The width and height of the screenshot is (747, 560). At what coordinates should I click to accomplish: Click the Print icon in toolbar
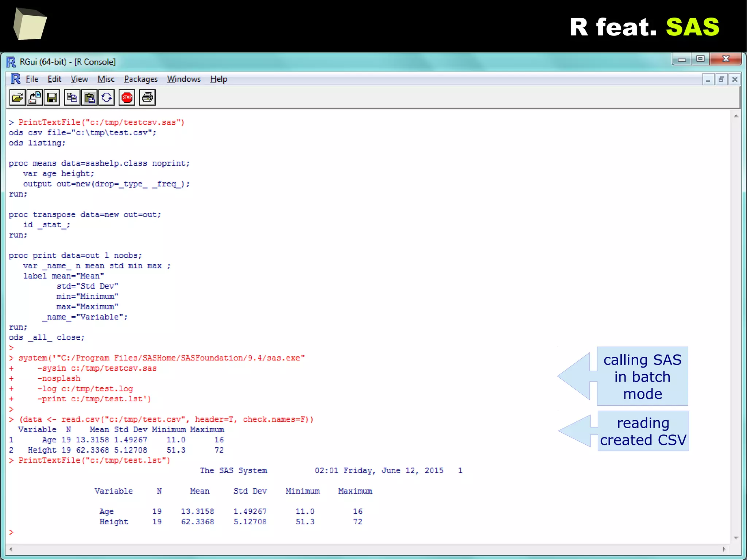147,97
